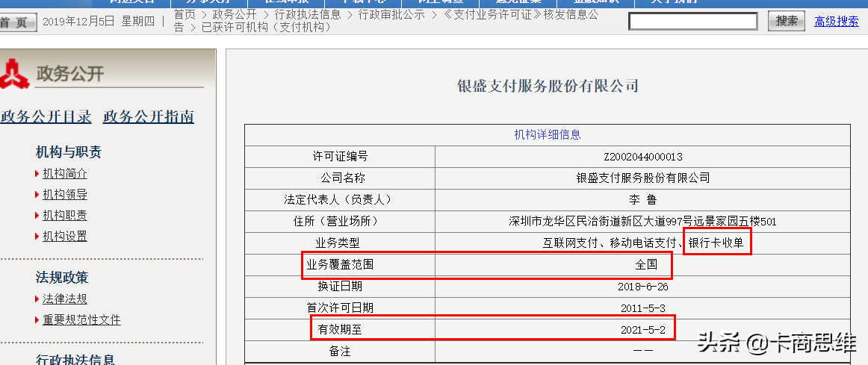Click the date value 2011-5-3
The height and width of the screenshot is (365, 868).
pos(642,308)
